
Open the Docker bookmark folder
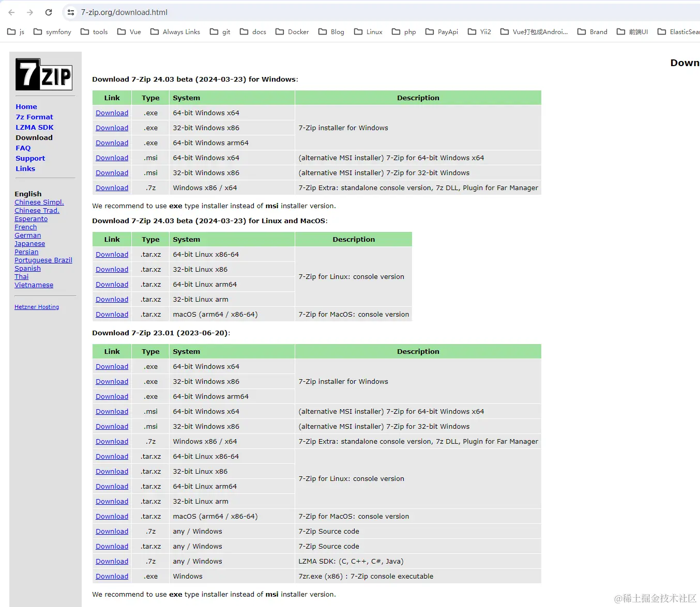click(292, 32)
